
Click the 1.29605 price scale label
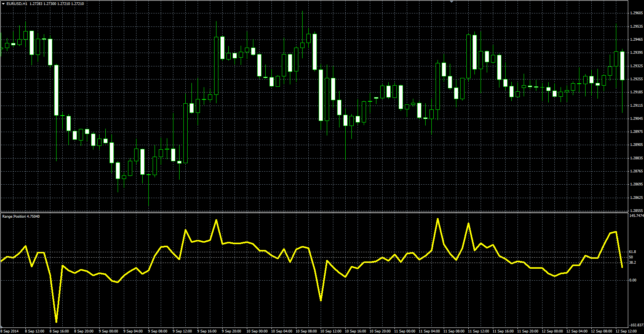coord(636,13)
